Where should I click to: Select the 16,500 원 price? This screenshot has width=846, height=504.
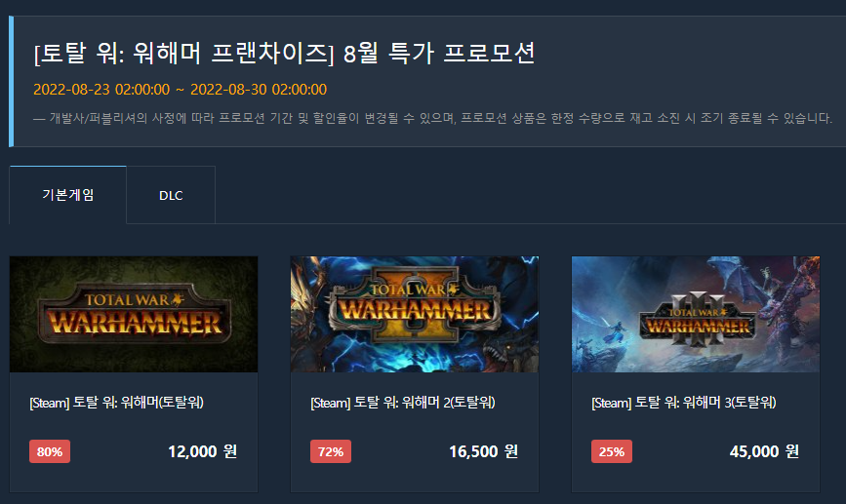click(483, 451)
